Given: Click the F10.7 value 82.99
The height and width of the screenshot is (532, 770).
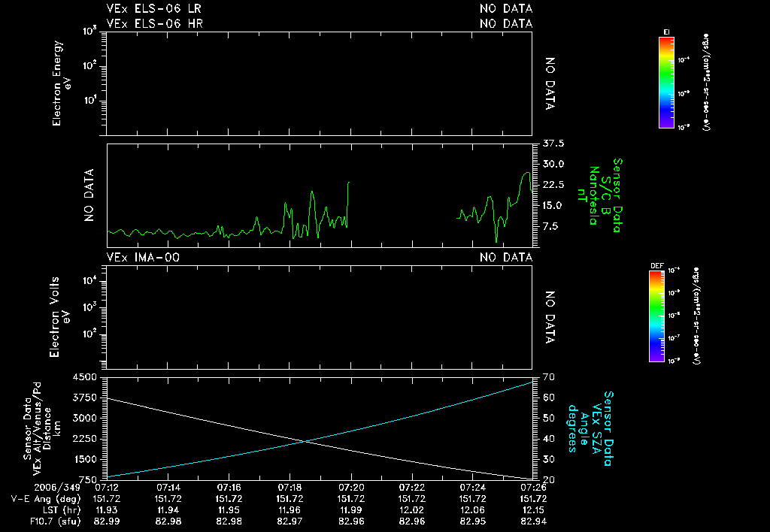Looking at the screenshot, I should (107, 521).
